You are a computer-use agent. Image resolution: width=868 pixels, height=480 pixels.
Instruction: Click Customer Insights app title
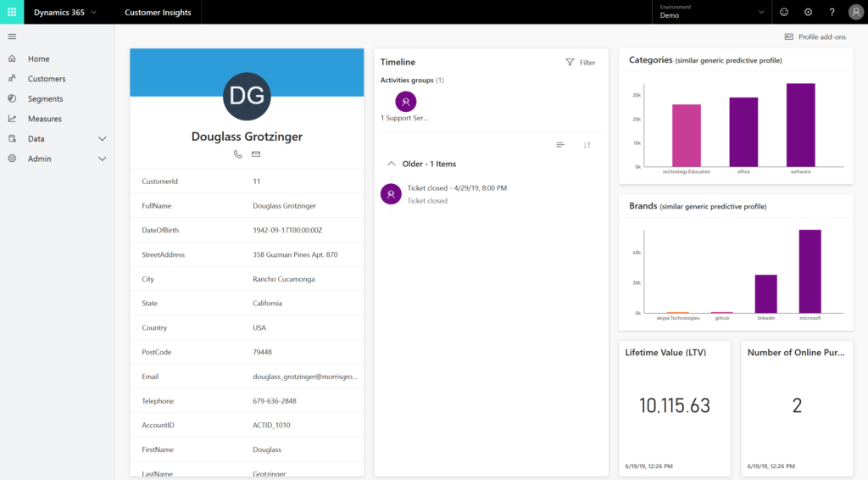158,12
